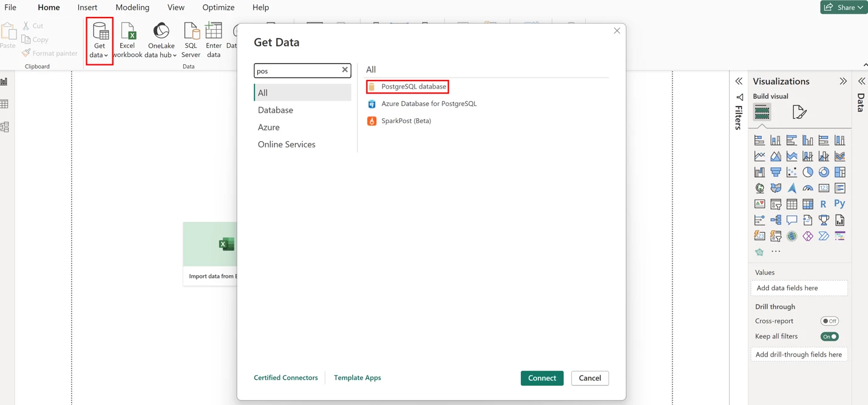Click the Add data fields here well

tap(799, 288)
